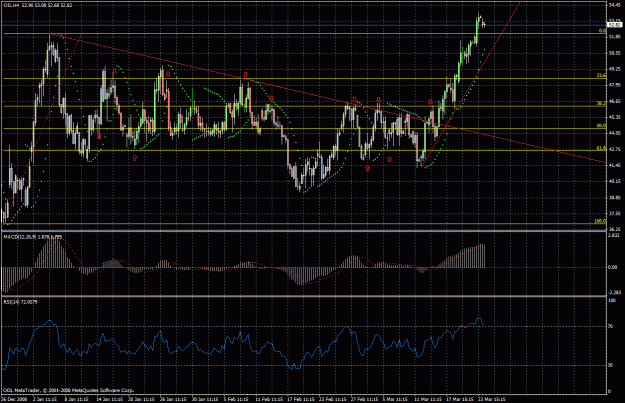The image size is (625, 403).
Task: Click the 50.55 price axis value
Action: point(614,53)
